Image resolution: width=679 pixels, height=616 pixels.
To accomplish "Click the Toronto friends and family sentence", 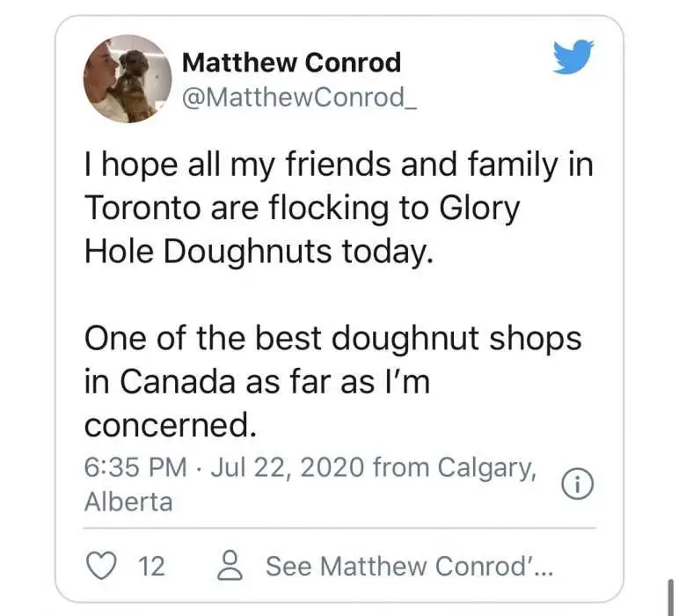I will pos(339,208).
